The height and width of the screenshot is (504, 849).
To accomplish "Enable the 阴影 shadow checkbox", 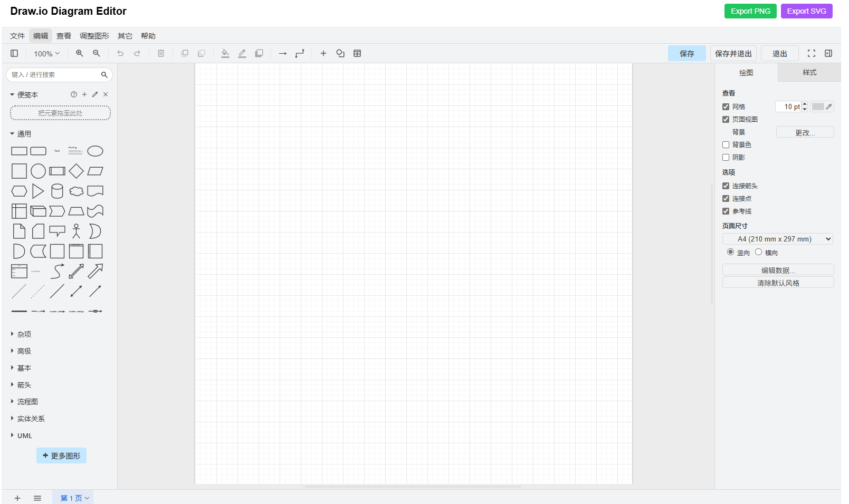I will 726,157.
